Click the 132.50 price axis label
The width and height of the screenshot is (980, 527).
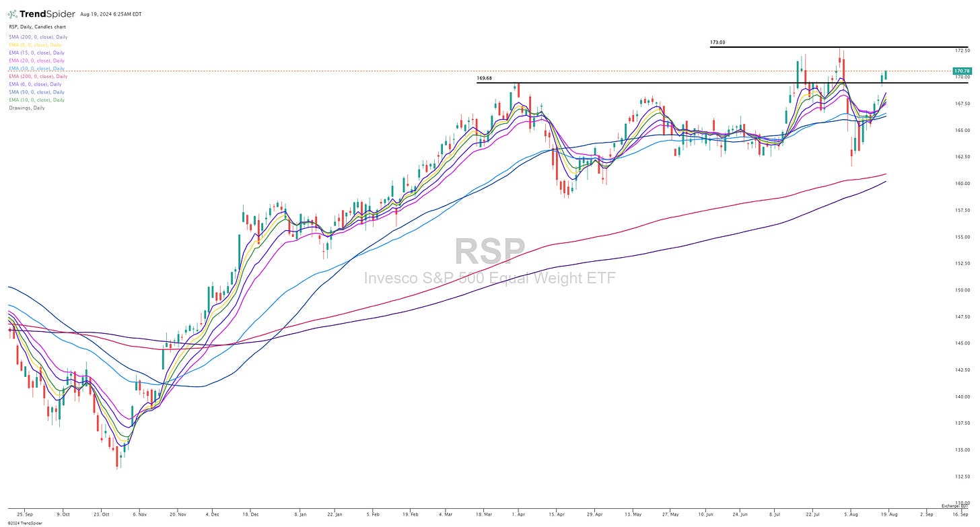coord(963,477)
